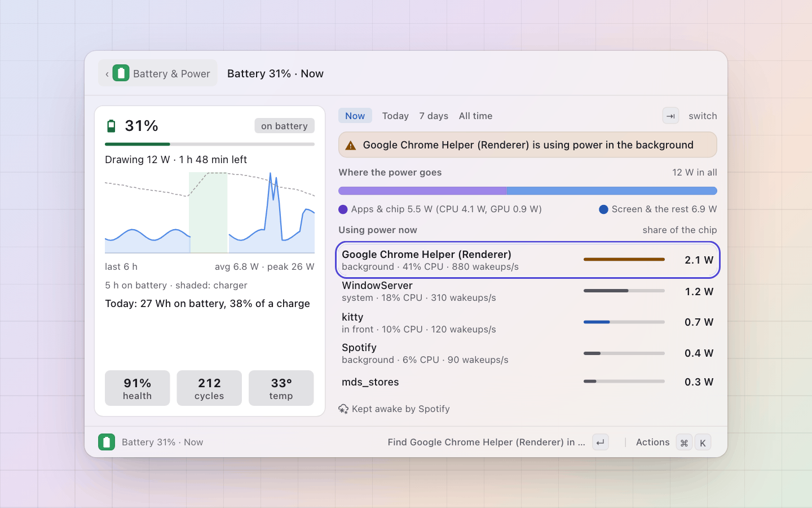Go back using the left chevron
The height and width of the screenshot is (508, 812).
pyautogui.click(x=107, y=74)
